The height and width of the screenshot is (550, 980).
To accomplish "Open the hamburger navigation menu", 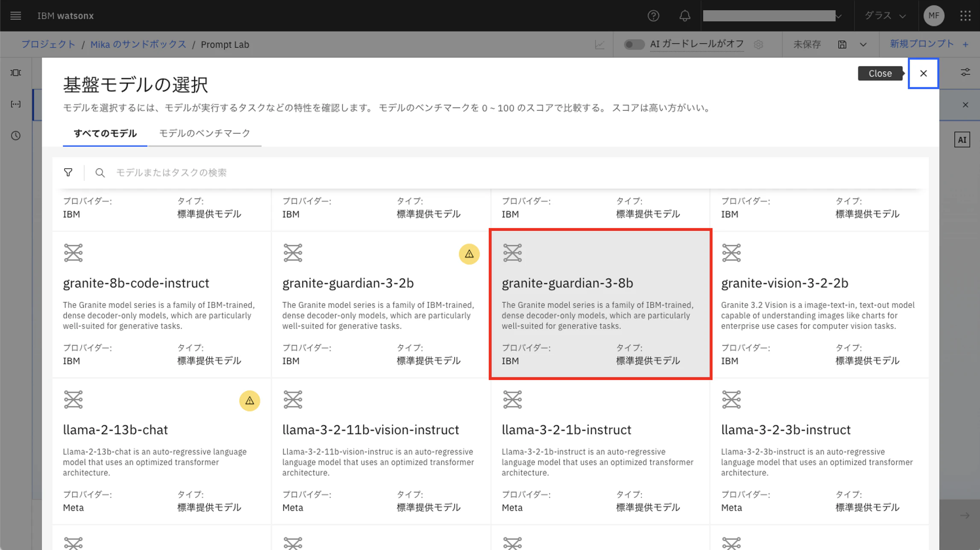I will 16,16.
